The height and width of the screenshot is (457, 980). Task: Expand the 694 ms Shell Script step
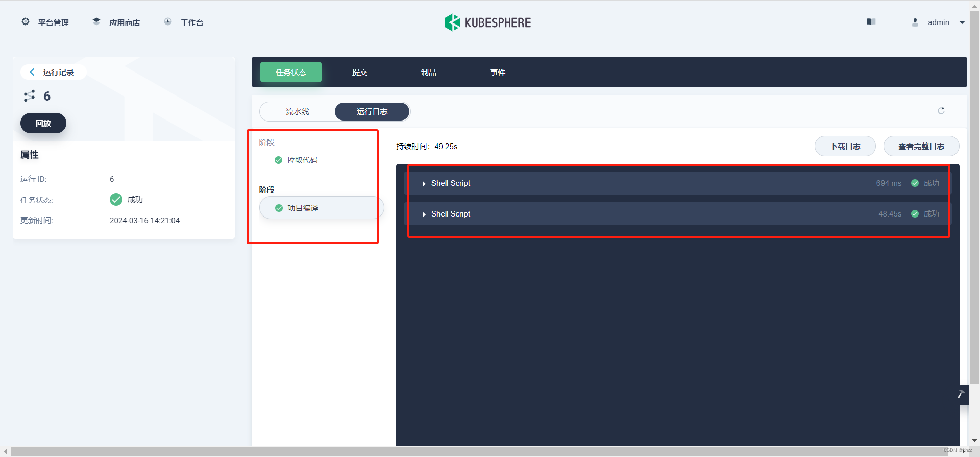(678, 183)
